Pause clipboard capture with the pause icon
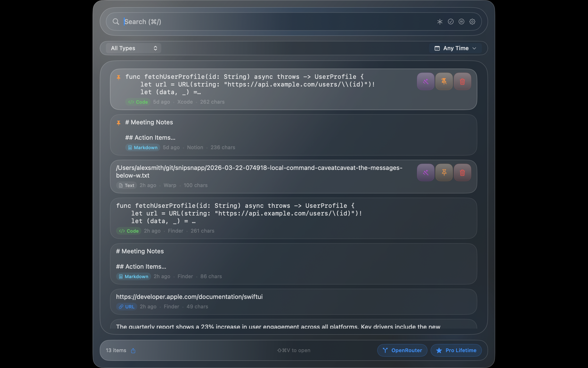Viewport: 588px width, 368px height. coord(461,22)
